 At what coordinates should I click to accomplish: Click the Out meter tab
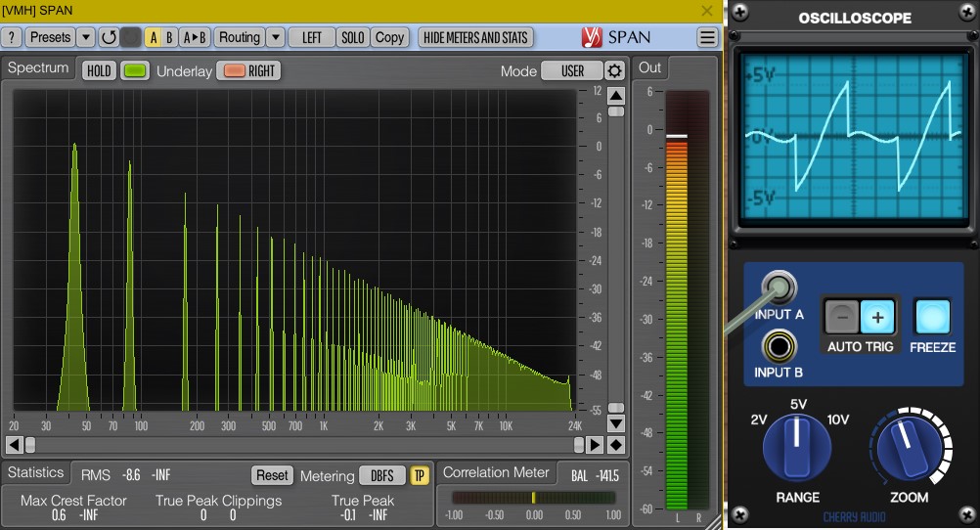(649, 67)
